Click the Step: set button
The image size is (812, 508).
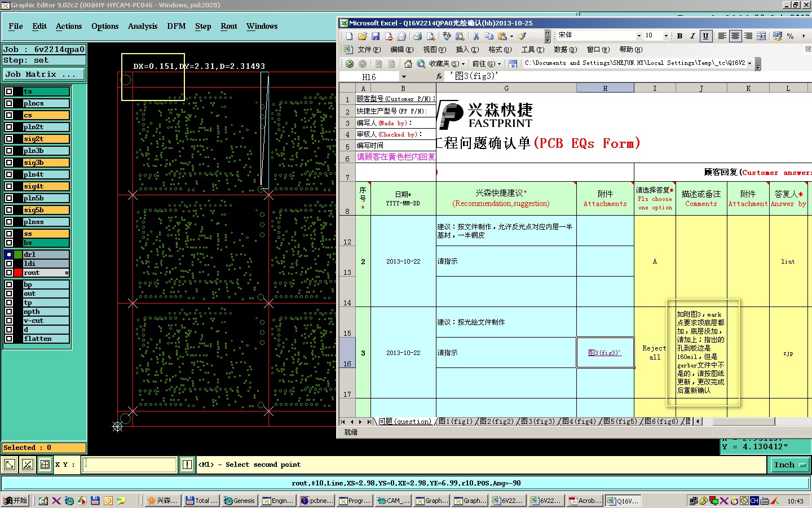(44, 60)
